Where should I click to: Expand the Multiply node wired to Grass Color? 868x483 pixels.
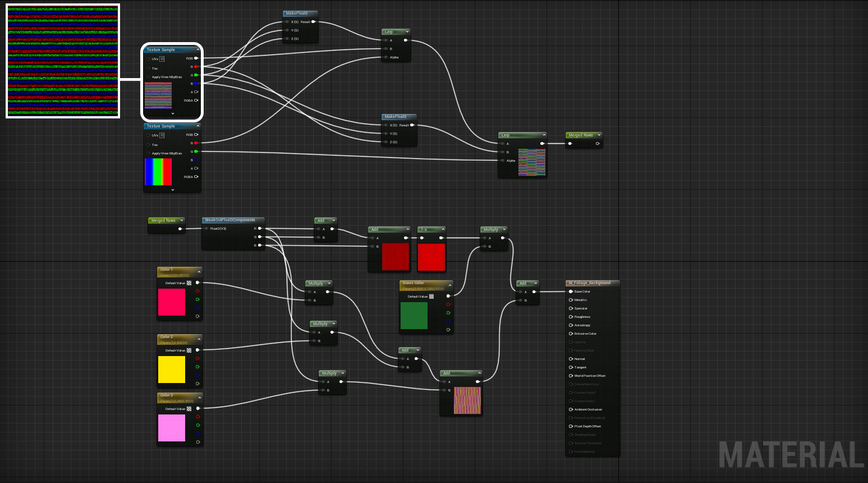coord(504,230)
